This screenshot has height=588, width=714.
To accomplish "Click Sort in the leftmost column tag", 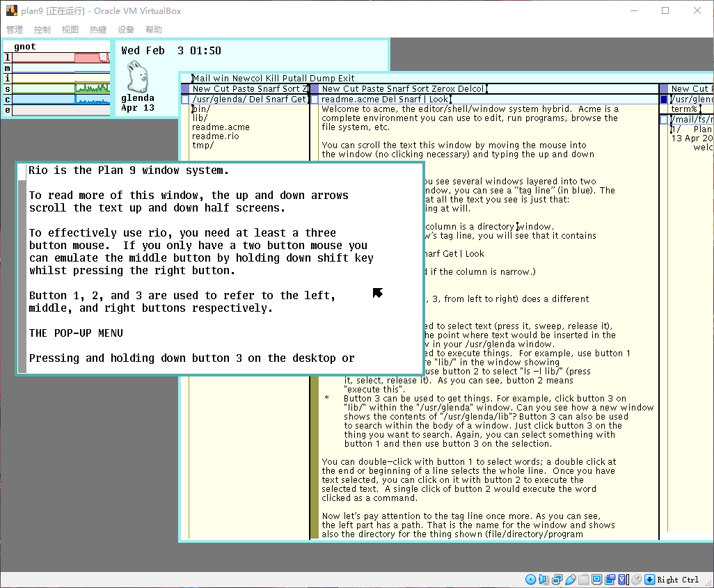I will 290,89.
